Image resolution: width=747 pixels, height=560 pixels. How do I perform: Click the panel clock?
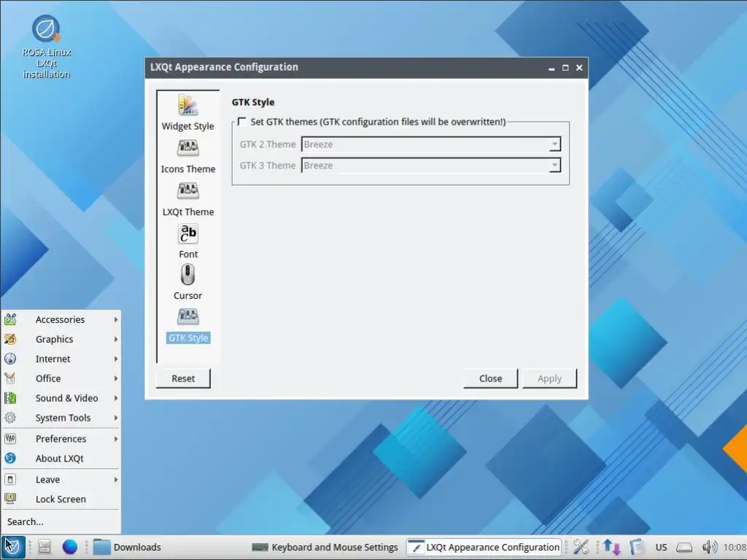coord(735,547)
